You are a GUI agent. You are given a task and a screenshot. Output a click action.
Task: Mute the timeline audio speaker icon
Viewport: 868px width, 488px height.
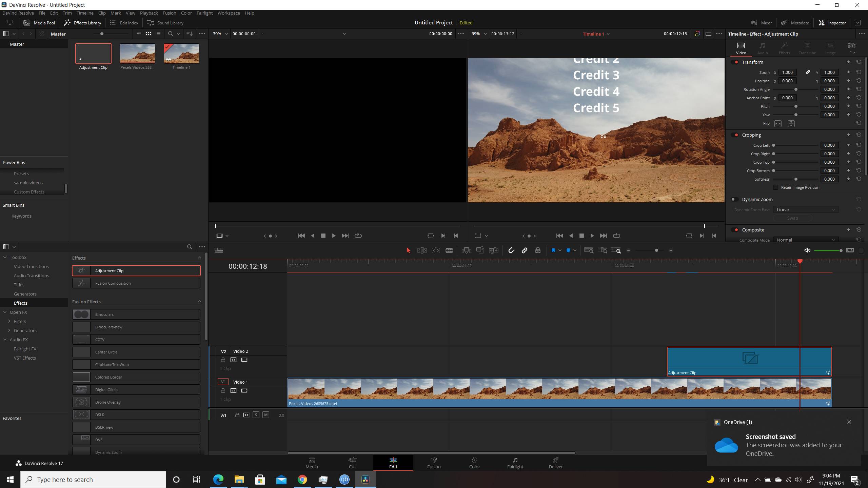[807, 250]
